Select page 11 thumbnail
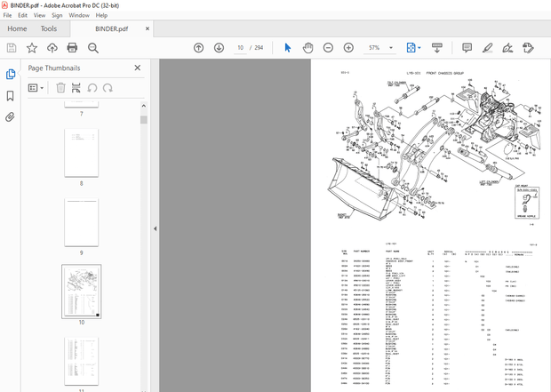 pyautogui.click(x=82, y=362)
